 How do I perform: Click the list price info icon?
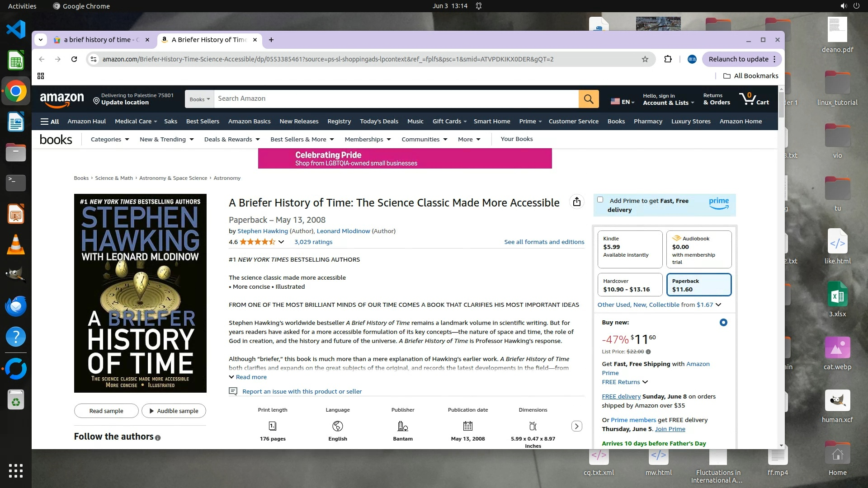[x=648, y=352]
